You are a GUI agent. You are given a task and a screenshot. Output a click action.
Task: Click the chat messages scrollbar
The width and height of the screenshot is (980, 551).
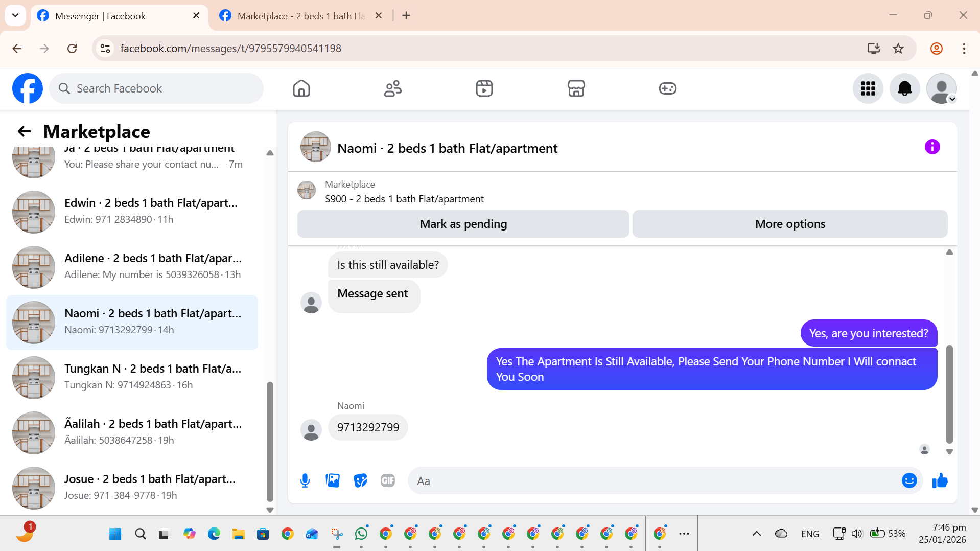pos(949,395)
